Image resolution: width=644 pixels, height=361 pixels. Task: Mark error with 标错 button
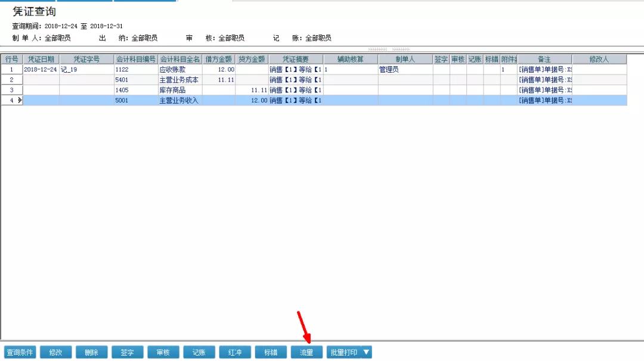tap(271, 353)
